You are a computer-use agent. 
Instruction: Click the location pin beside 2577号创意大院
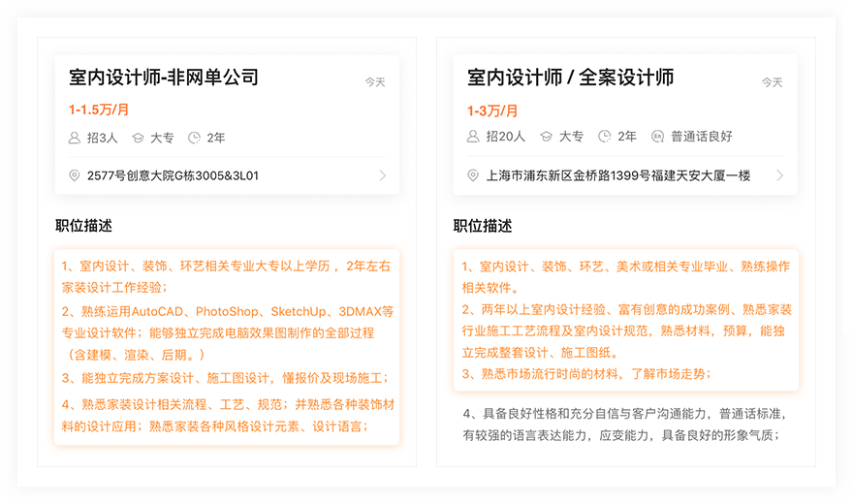tap(75, 175)
